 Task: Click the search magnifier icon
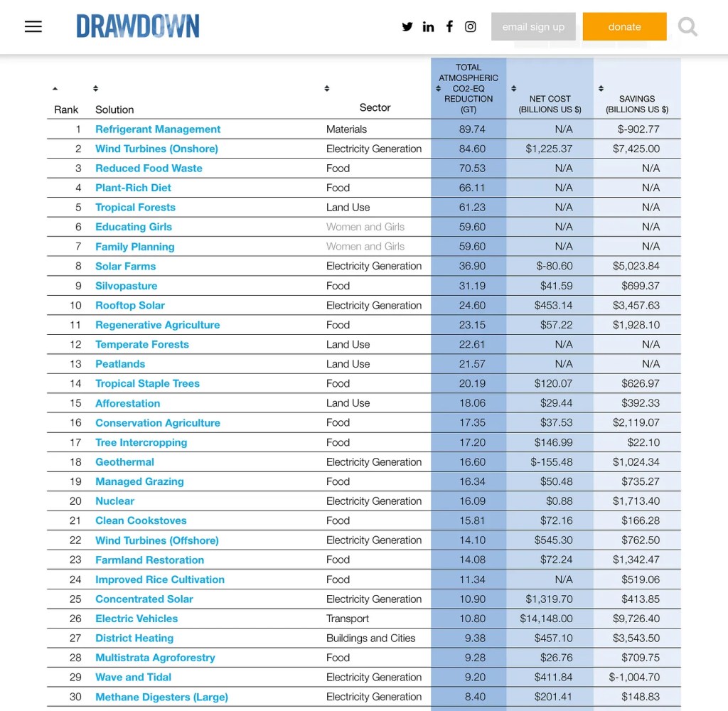[687, 27]
